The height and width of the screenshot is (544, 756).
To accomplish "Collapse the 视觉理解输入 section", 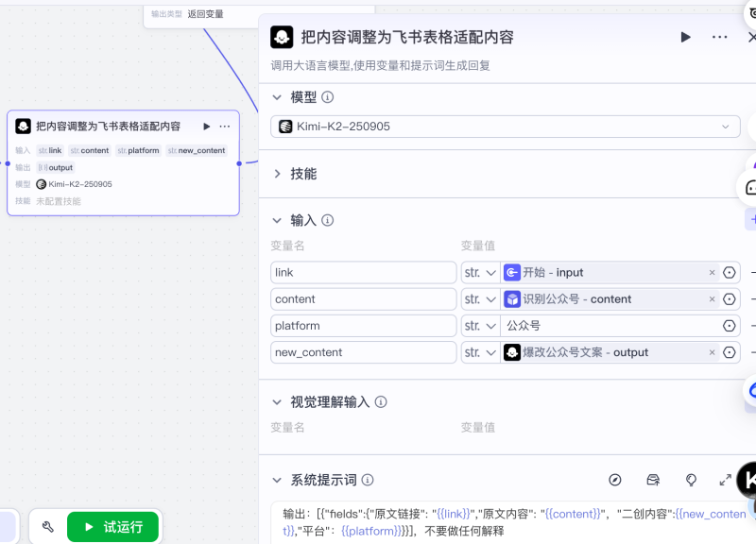I will [276, 401].
